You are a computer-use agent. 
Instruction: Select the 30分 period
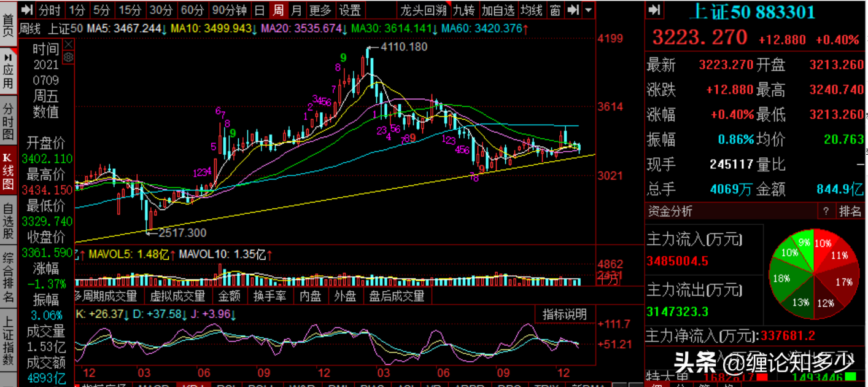click(162, 10)
